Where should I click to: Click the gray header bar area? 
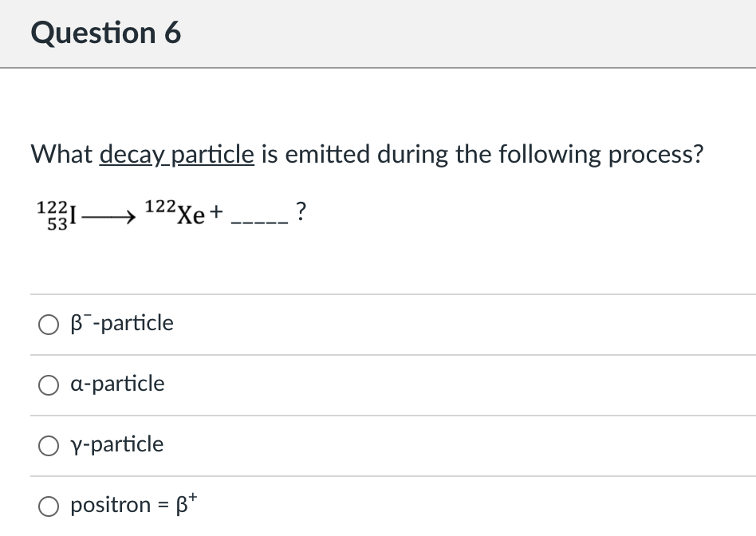click(478, 33)
